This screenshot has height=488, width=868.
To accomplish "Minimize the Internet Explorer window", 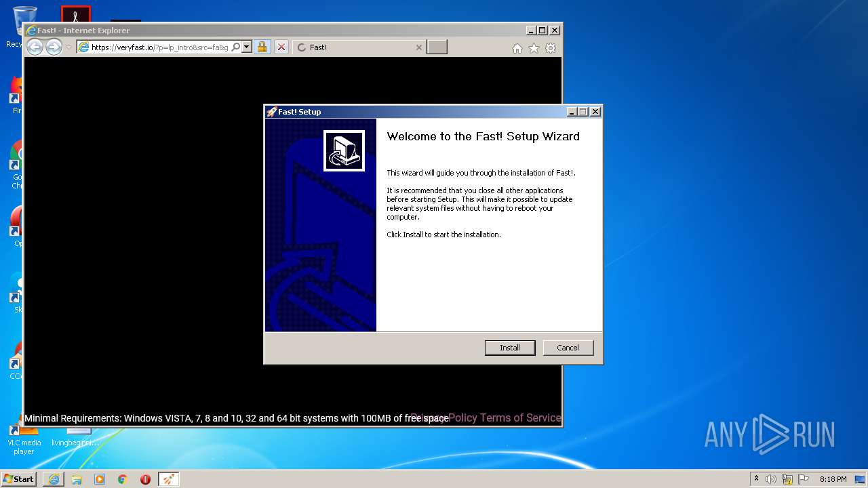I will (531, 30).
